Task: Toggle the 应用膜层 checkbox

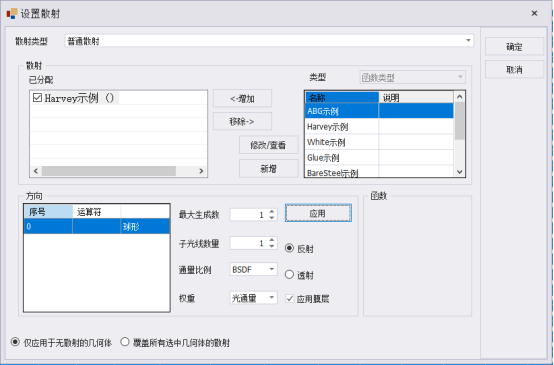Action: [290, 299]
